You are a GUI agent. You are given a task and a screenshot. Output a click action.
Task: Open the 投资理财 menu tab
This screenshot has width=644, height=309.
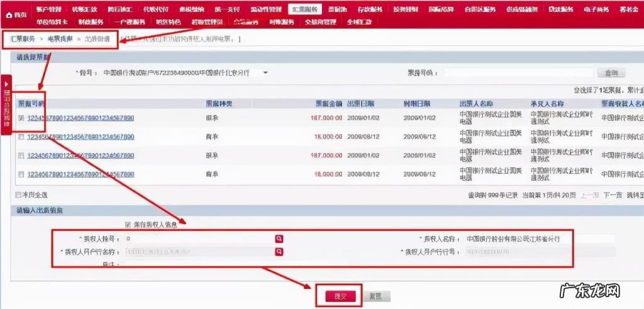click(406, 9)
